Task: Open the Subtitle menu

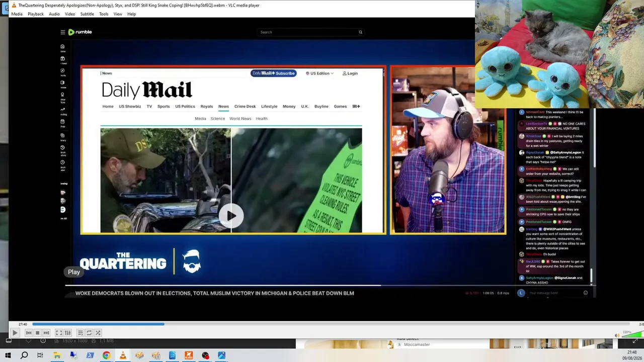Action: click(87, 14)
